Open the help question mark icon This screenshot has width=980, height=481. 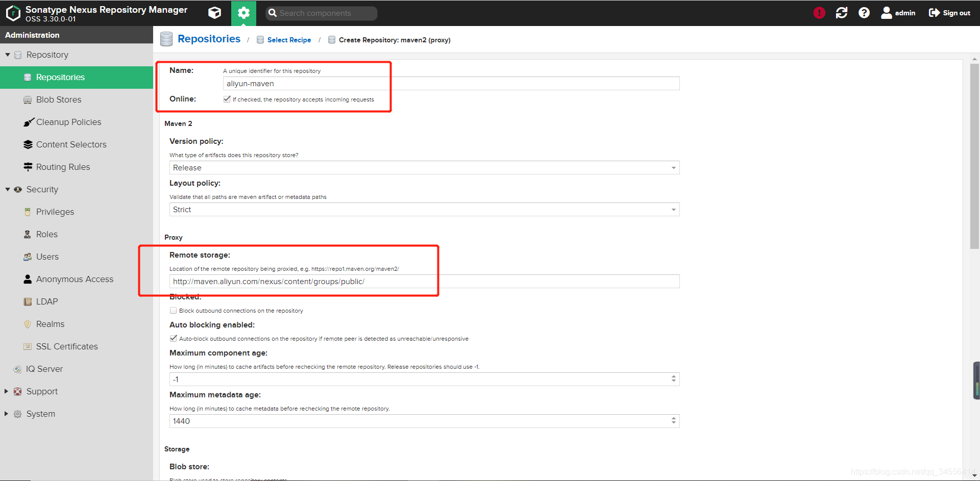tap(864, 13)
